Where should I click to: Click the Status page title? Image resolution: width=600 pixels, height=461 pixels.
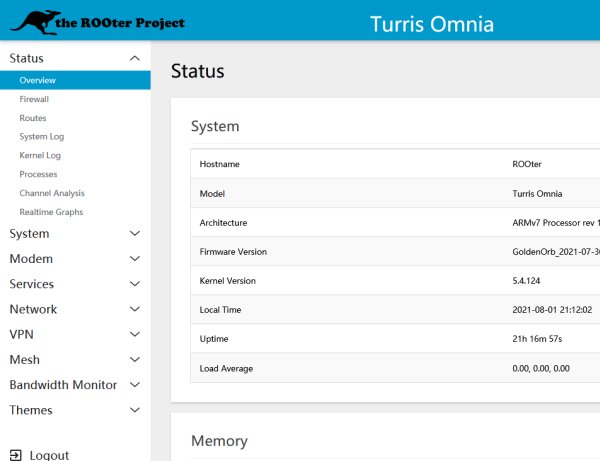pos(197,71)
